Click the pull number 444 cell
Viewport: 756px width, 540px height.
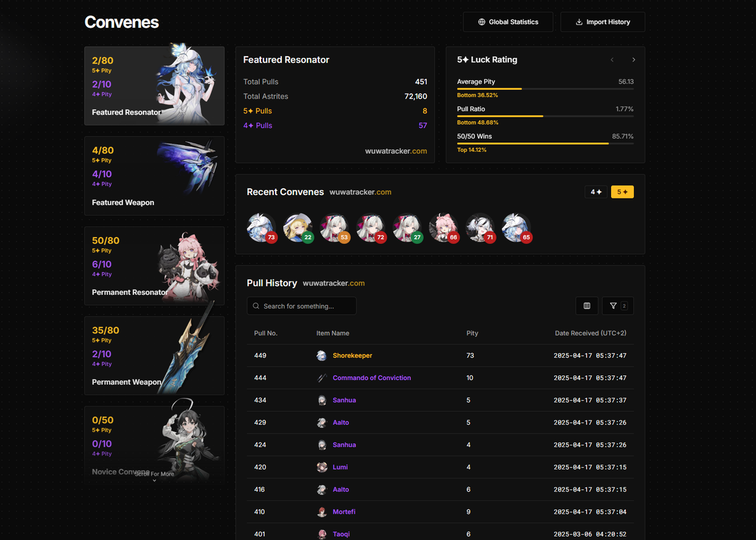(x=260, y=378)
